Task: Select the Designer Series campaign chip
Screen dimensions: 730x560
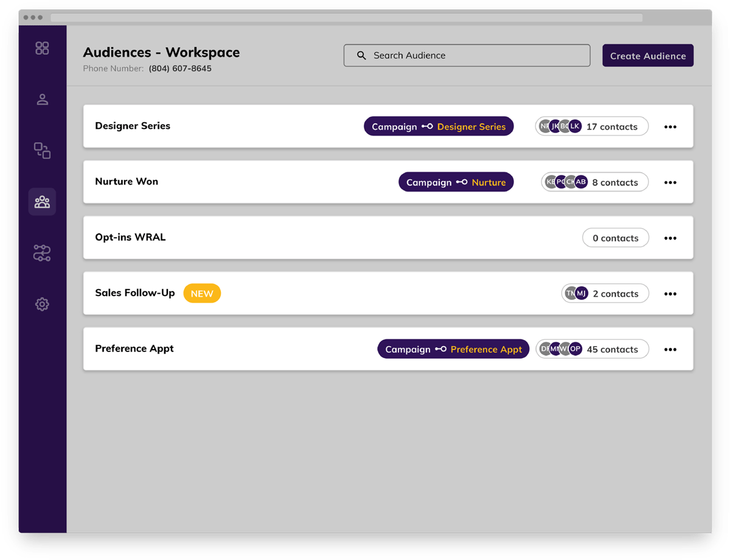Action: 439,126
